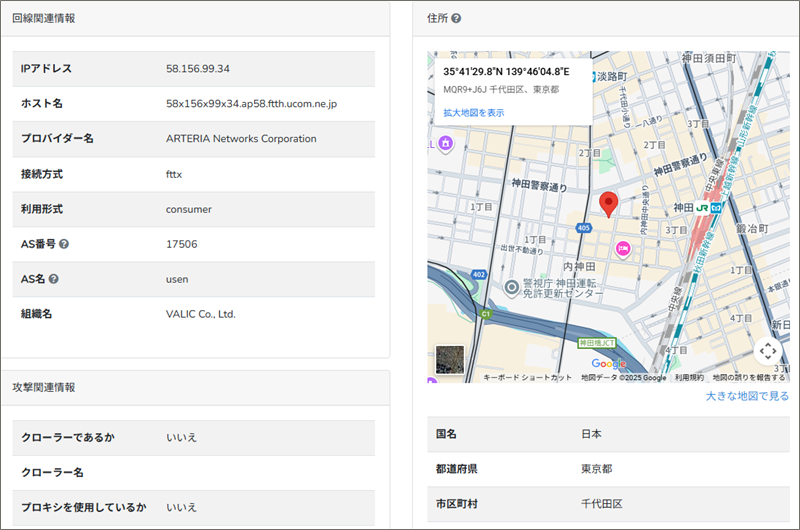Click the help icon next to AS番号

64,244
